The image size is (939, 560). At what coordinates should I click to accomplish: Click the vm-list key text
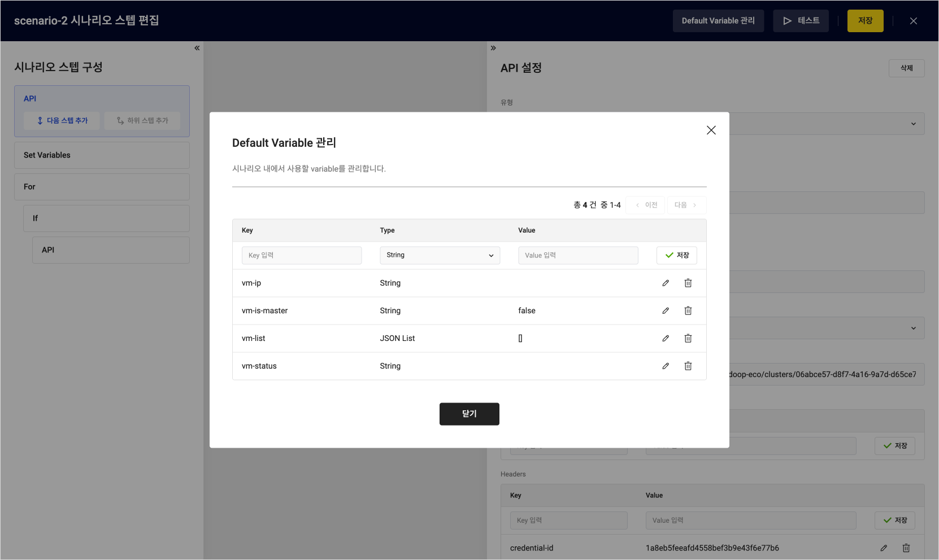(x=254, y=339)
